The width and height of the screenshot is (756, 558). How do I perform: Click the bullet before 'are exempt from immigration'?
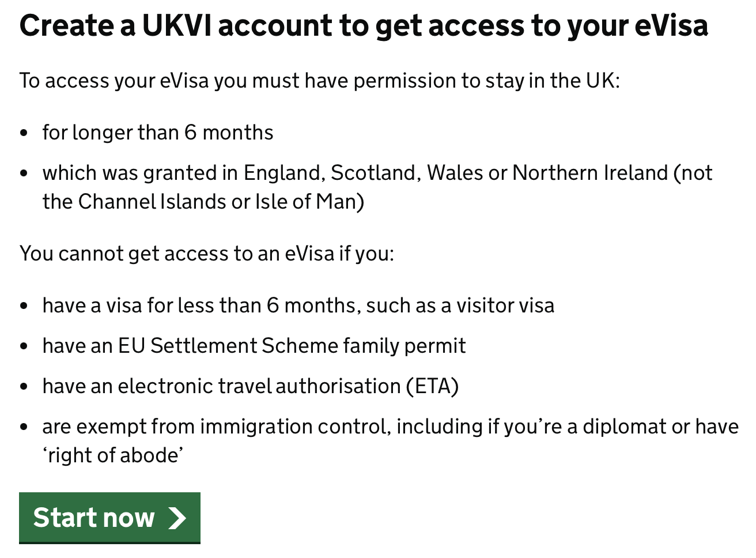pos(24,427)
